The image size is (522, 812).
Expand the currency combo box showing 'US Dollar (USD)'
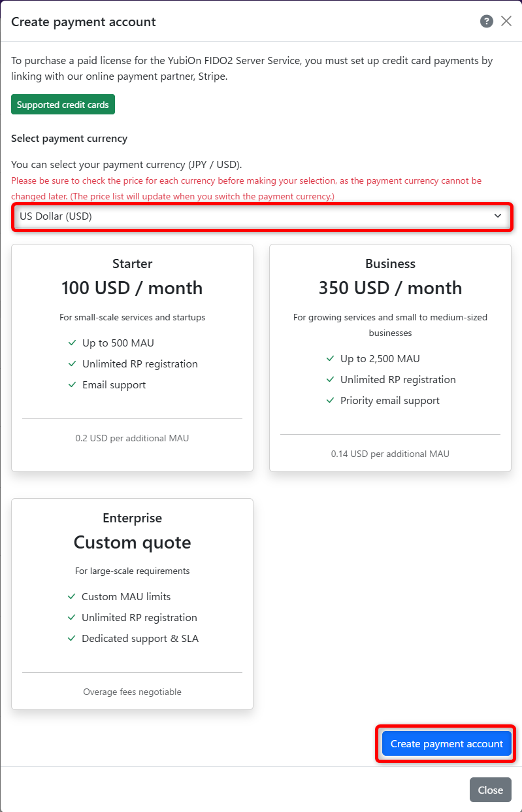[261, 216]
